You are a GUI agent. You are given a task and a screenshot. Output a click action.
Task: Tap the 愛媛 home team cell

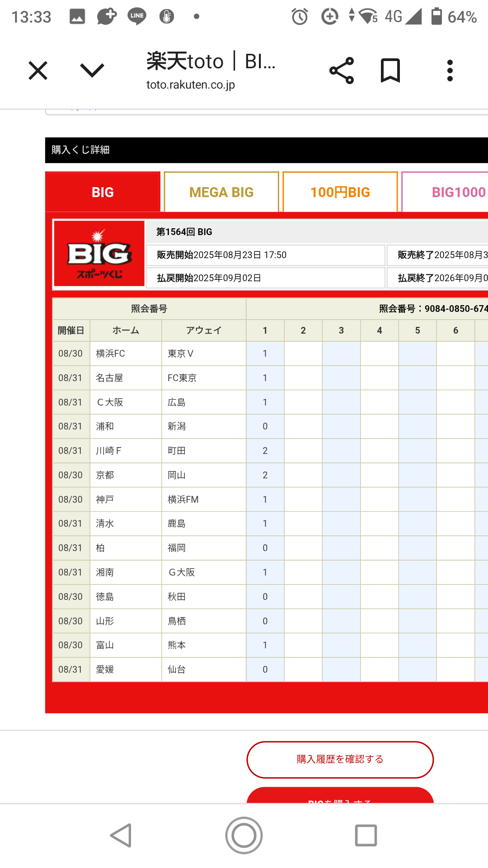pyautogui.click(x=126, y=670)
